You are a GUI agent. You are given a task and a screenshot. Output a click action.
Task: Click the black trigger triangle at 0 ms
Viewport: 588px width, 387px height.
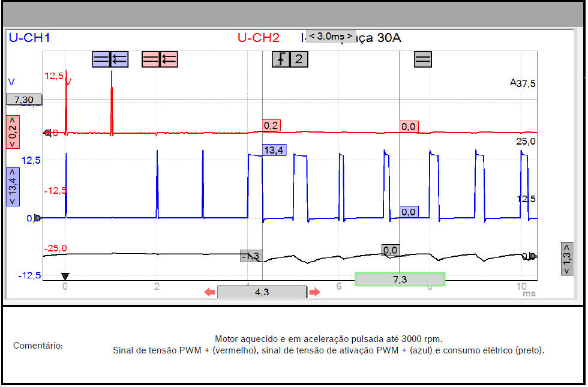65,276
